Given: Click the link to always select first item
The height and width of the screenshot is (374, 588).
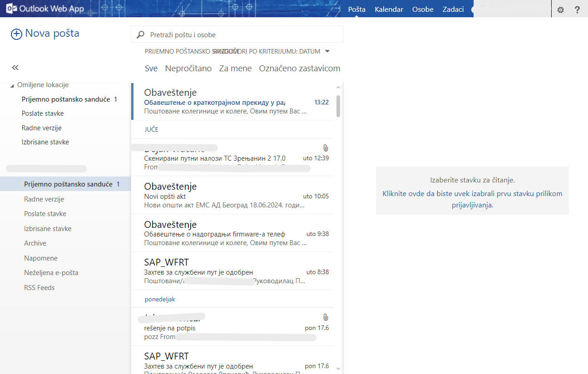Looking at the screenshot, I should coord(472,199).
